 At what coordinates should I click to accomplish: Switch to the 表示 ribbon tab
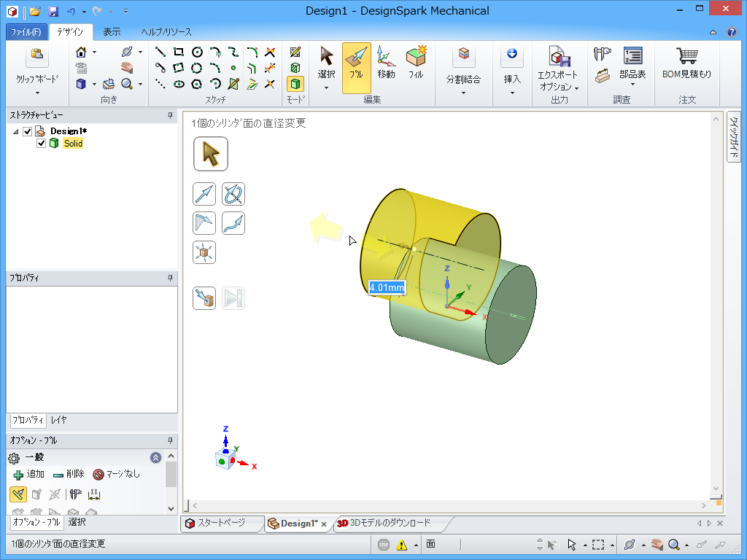[x=112, y=32]
